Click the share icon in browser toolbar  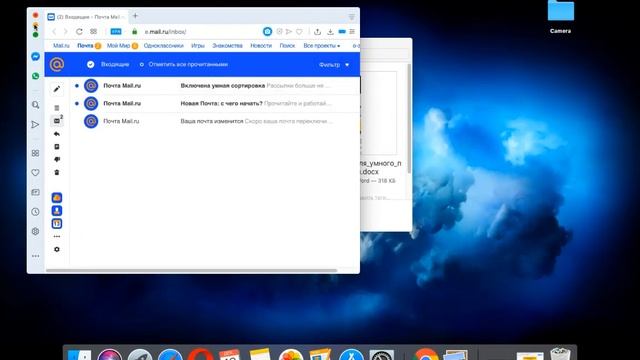point(317,31)
